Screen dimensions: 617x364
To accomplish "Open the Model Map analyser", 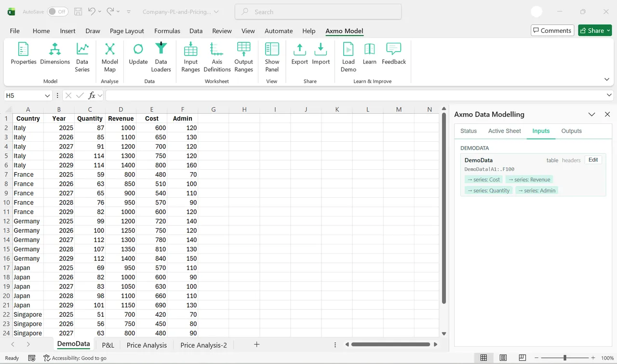I will 110,57.
